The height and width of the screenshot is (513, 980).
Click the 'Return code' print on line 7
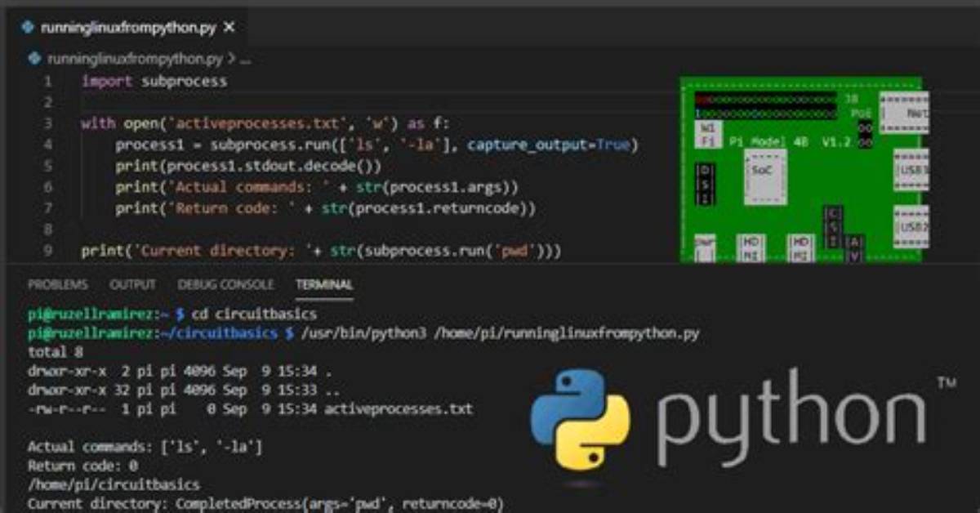(x=325, y=208)
